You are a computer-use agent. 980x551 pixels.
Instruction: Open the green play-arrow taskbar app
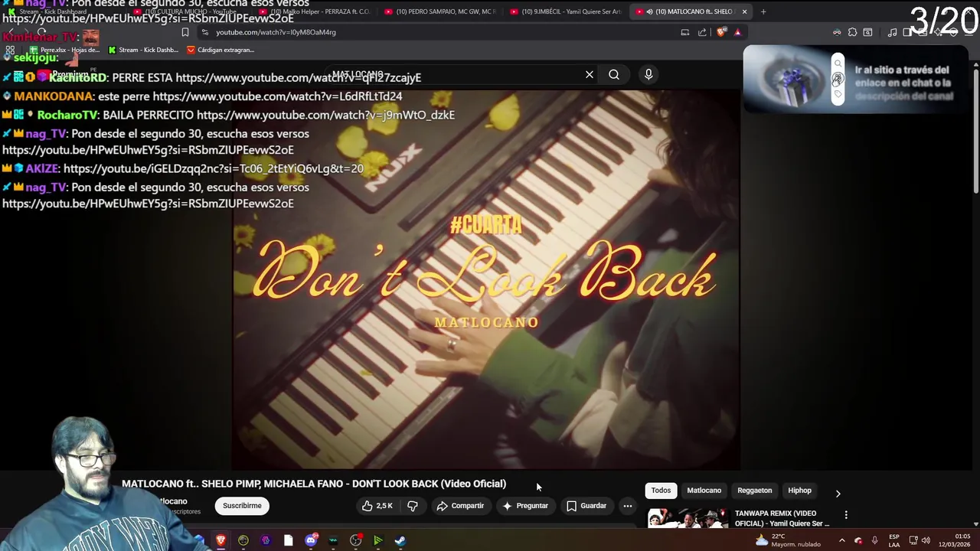(x=377, y=540)
